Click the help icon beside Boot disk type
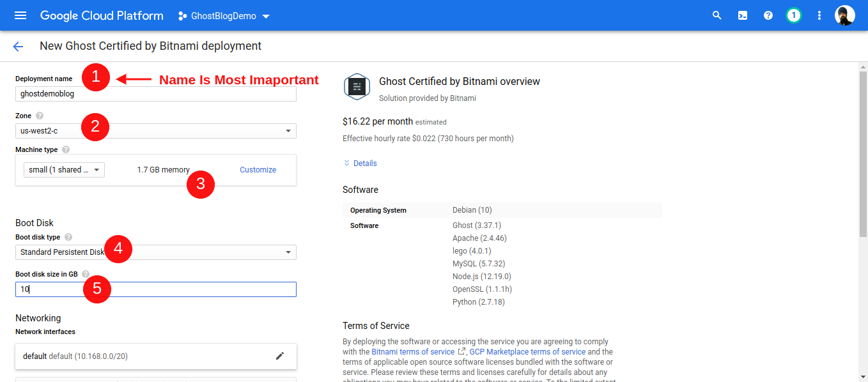This screenshot has height=382, width=868. point(68,236)
